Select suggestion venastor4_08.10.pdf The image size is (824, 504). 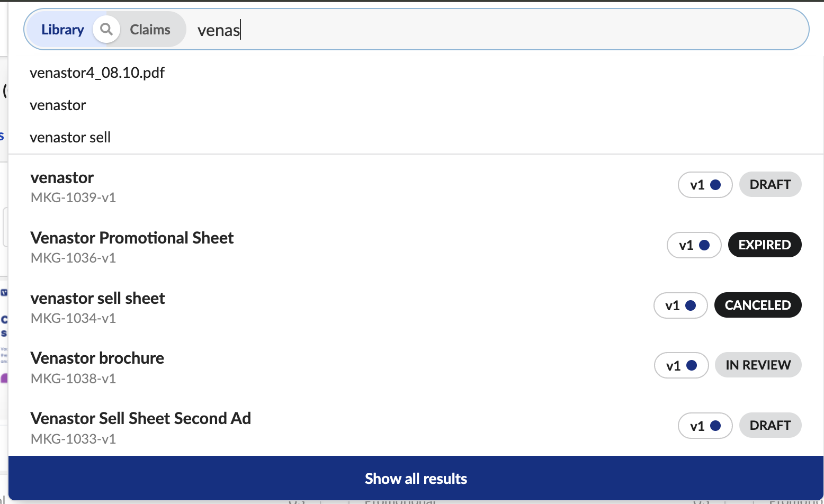click(97, 73)
